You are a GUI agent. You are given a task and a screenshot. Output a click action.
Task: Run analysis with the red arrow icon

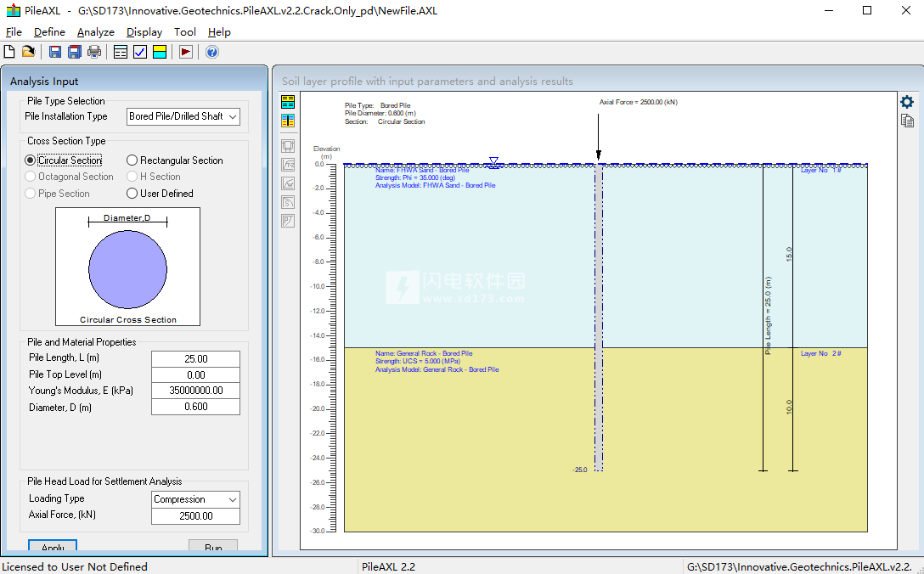pyautogui.click(x=186, y=52)
